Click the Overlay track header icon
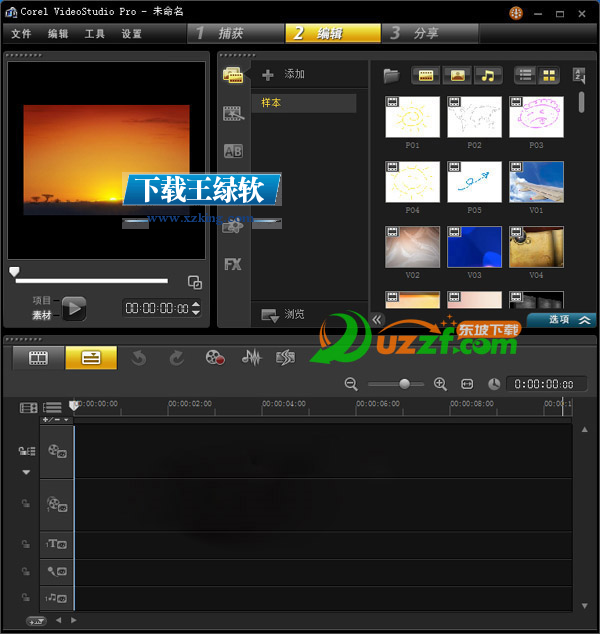This screenshot has height=634, width=600. (x=57, y=505)
